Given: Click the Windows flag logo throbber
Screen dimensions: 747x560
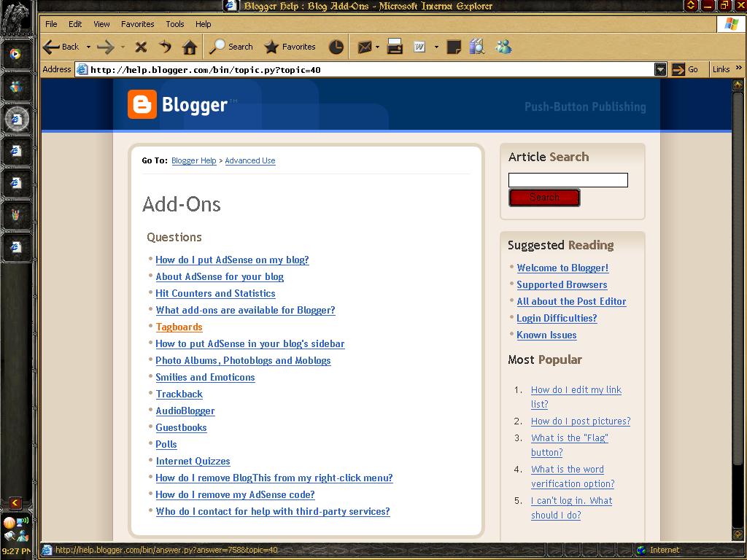Looking at the screenshot, I should click(731, 24).
